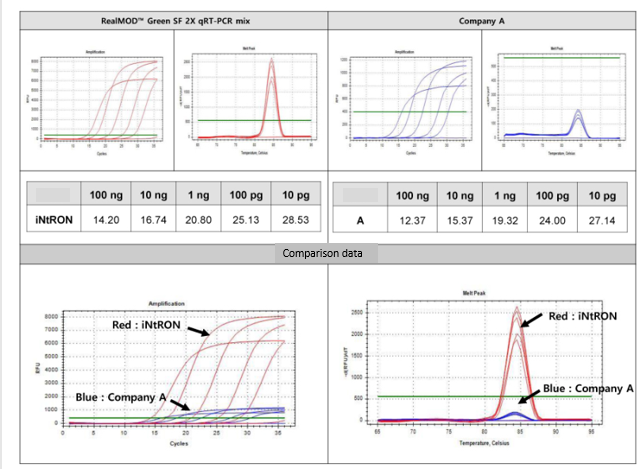The height and width of the screenshot is (469, 641).
Task: Select the value 16.74
Action: (x=153, y=220)
